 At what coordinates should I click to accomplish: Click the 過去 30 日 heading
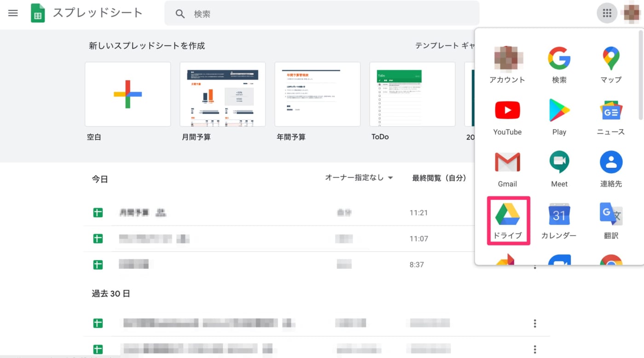pos(111,293)
